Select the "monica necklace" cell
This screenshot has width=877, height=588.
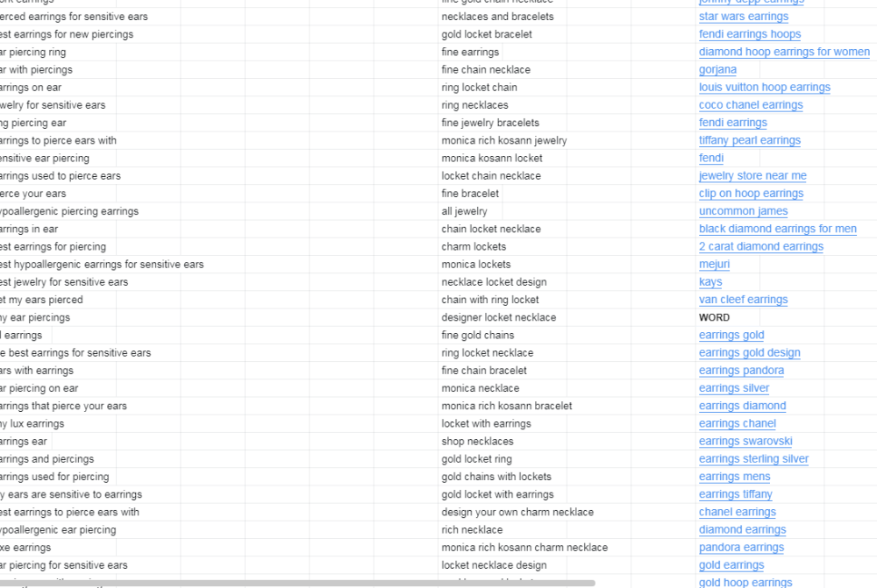pos(480,388)
